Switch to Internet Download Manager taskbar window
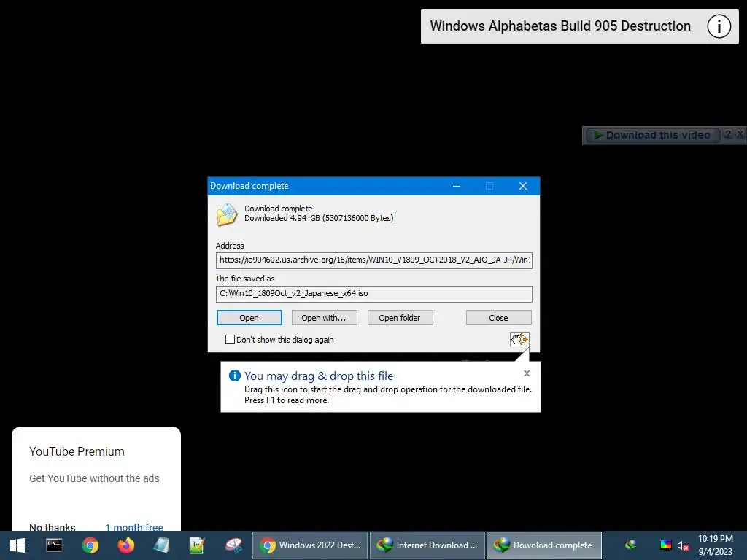Screen dimensions: 747x560 coord(427,545)
